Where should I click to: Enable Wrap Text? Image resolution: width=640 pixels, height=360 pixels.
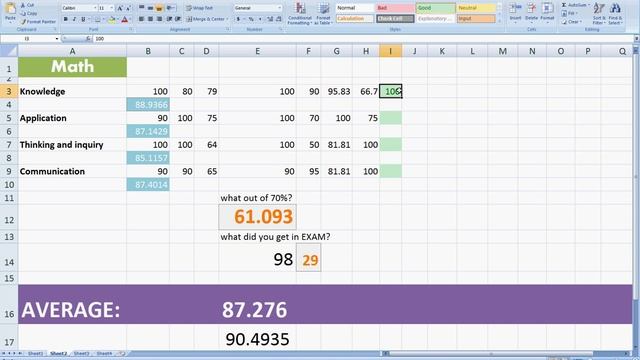click(x=199, y=8)
